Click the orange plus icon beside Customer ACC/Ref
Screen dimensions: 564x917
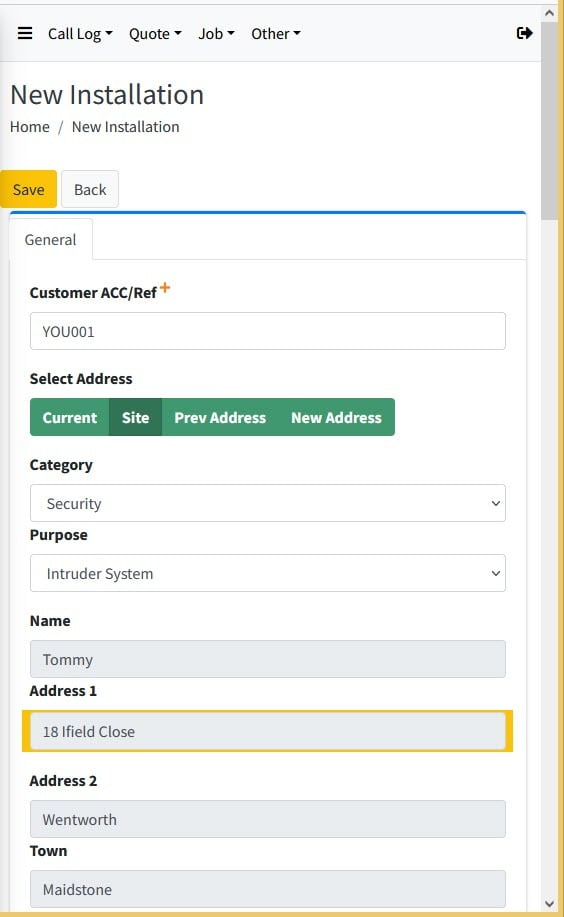(165, 287)
